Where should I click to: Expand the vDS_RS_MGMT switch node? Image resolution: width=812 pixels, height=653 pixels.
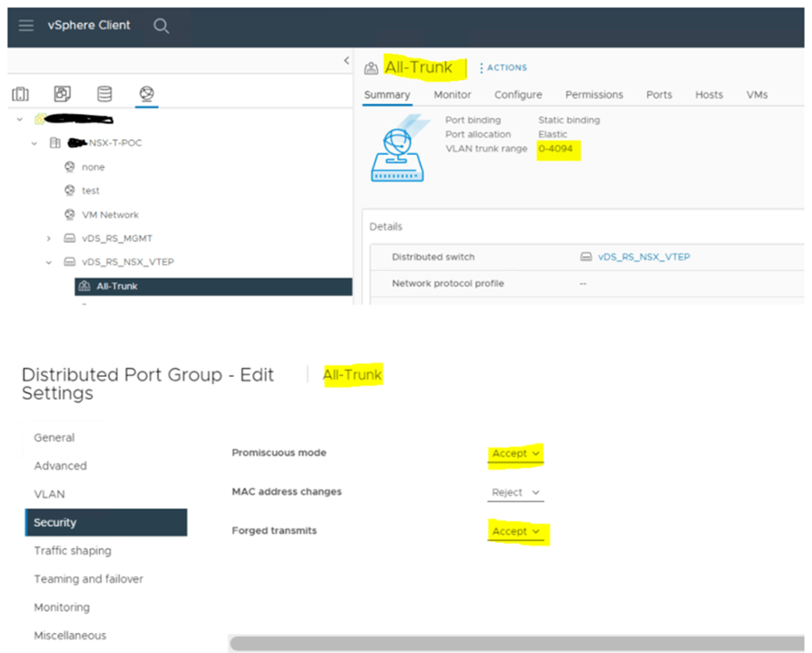pyautogui.click(x=48, y=239)
